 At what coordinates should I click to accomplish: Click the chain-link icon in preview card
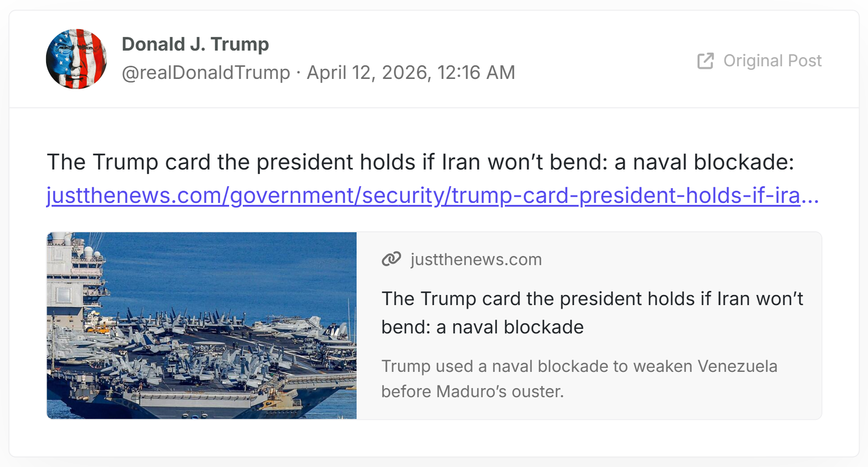click(x=391, y=259)
